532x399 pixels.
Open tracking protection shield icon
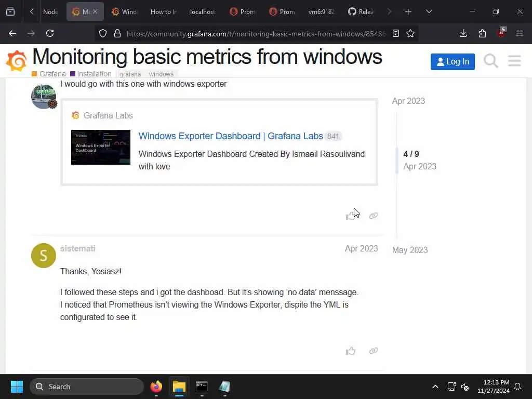pyautogui.click(x=103, y=33)
